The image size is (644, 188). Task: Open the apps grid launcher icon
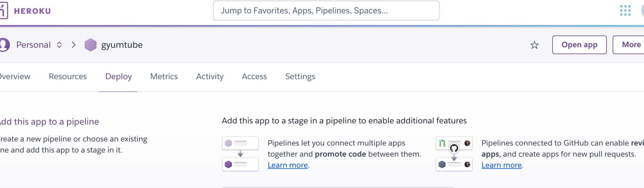pos(625,10)
